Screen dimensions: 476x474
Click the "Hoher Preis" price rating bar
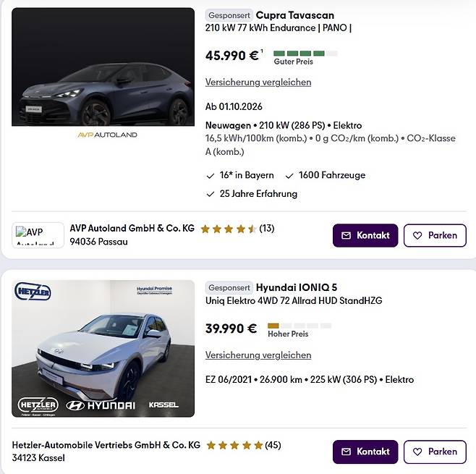[299, 326]
